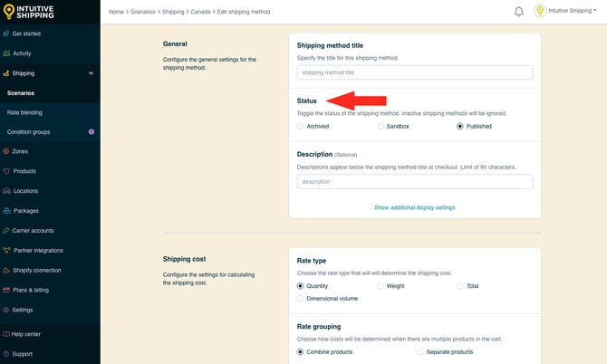607x364 pixels.
Task: Select Separate products grouping
Action: (x=420, y=351)
